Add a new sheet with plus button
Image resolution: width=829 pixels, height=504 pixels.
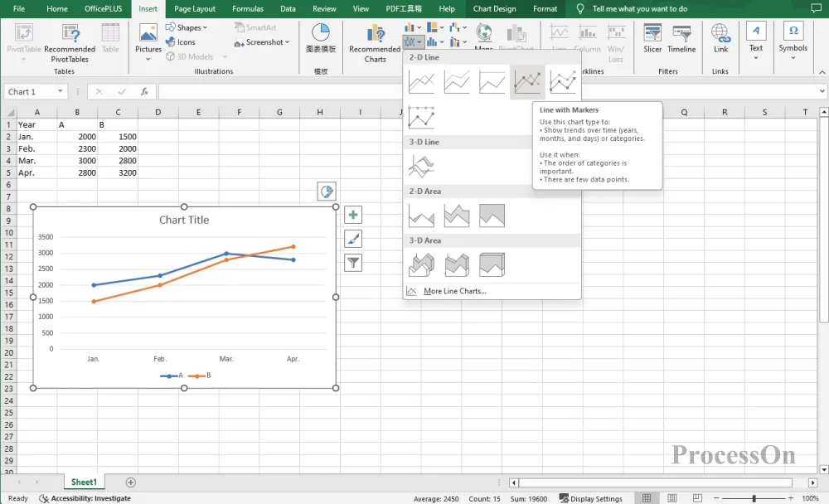pos(130,482)
